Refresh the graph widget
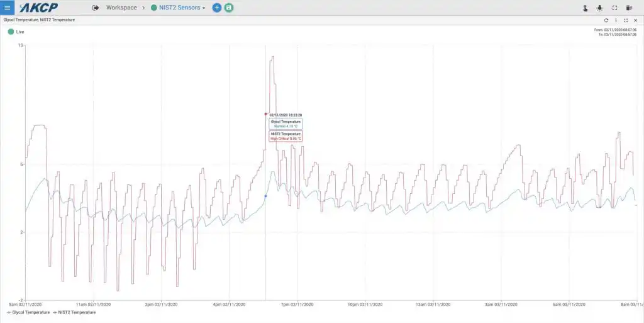The width and height of the screenshot is (644, 323). (606, 20)
